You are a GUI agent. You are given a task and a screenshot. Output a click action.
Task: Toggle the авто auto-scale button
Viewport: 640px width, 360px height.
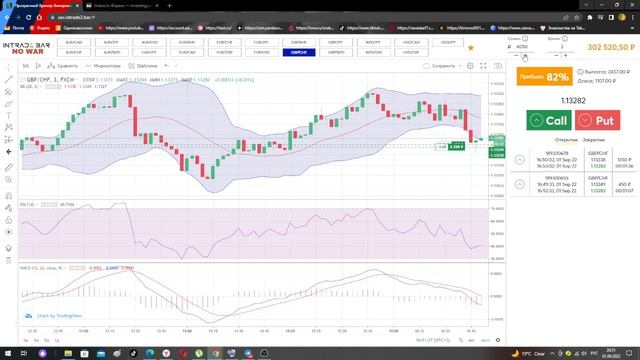tap(485, 340)
